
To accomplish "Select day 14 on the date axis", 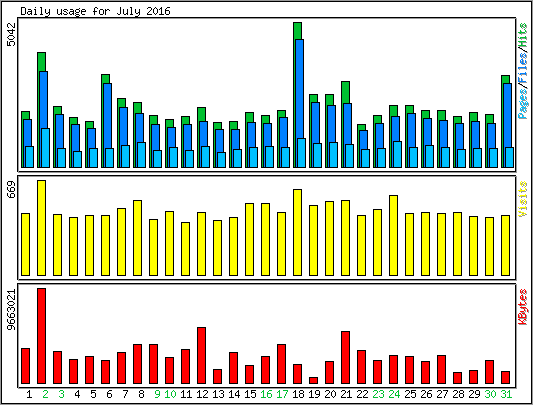I will pos(234,394).
